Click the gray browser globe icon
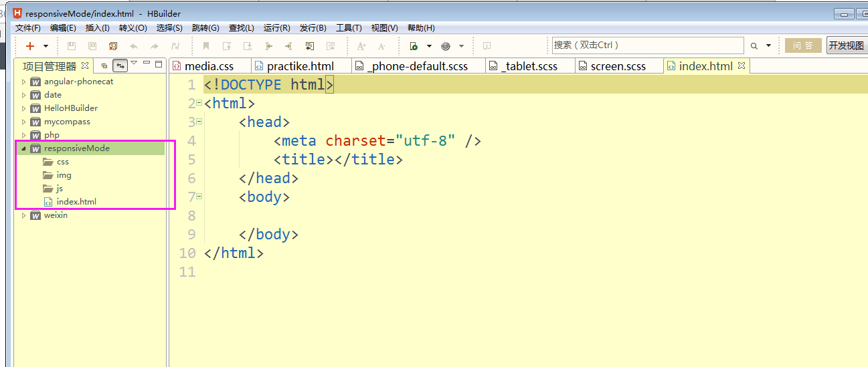The width and height of the screenshot is (868, 367). pyautogui.click(x=445, y=46)
